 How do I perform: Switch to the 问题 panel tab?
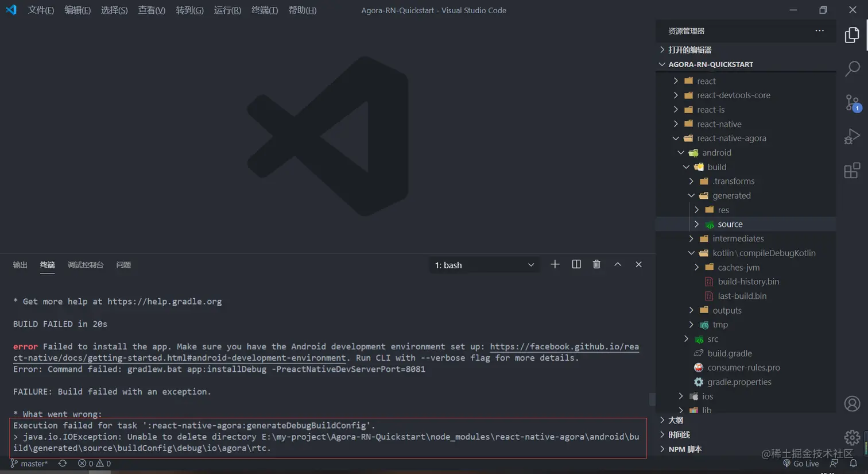tap(123, 265)
